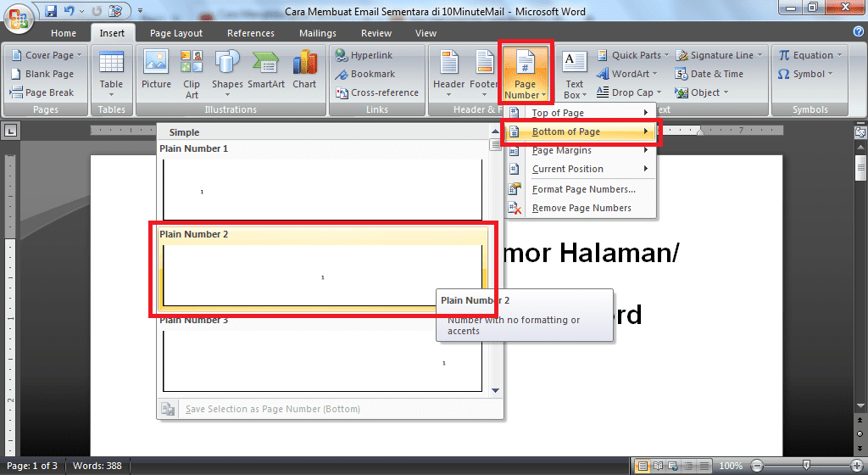Click the tab selector ruler icon
This screenshot has height=475, width=868.
10,131
